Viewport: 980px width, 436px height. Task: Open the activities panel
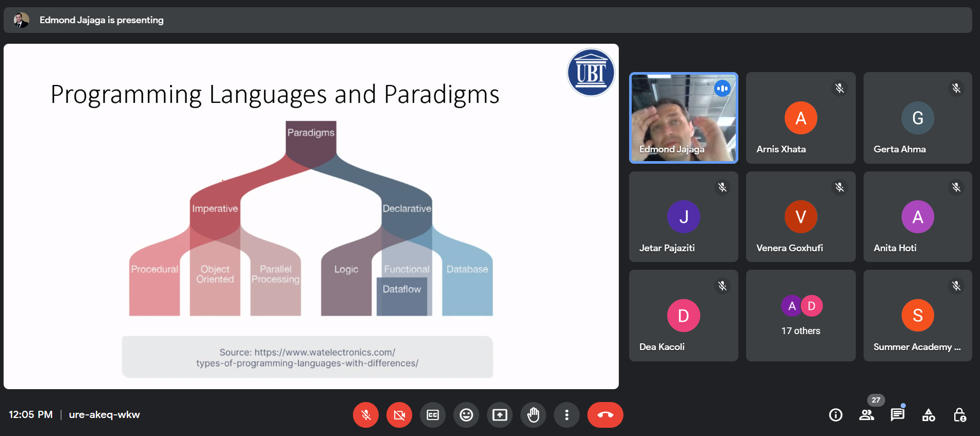(x=928, y=415)
